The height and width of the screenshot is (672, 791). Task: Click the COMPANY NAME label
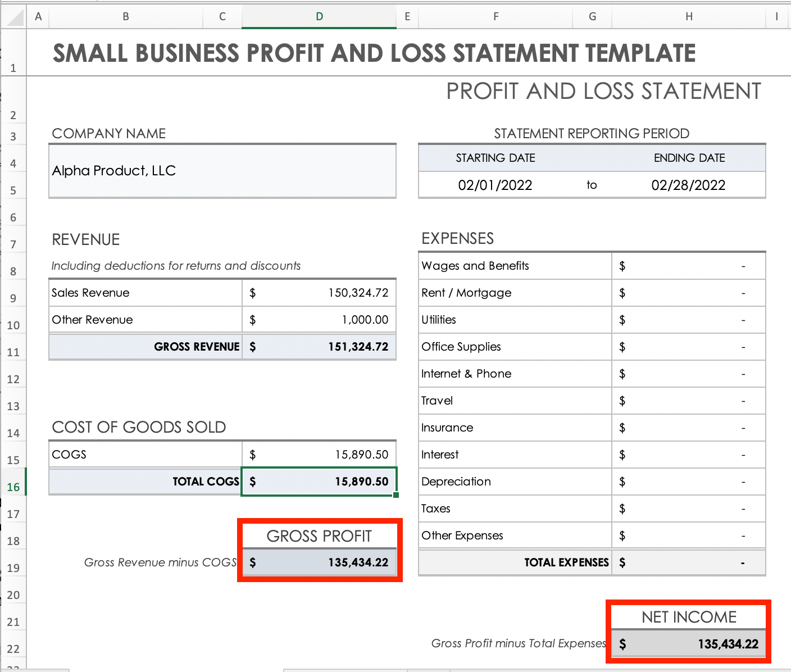(109, 133)
